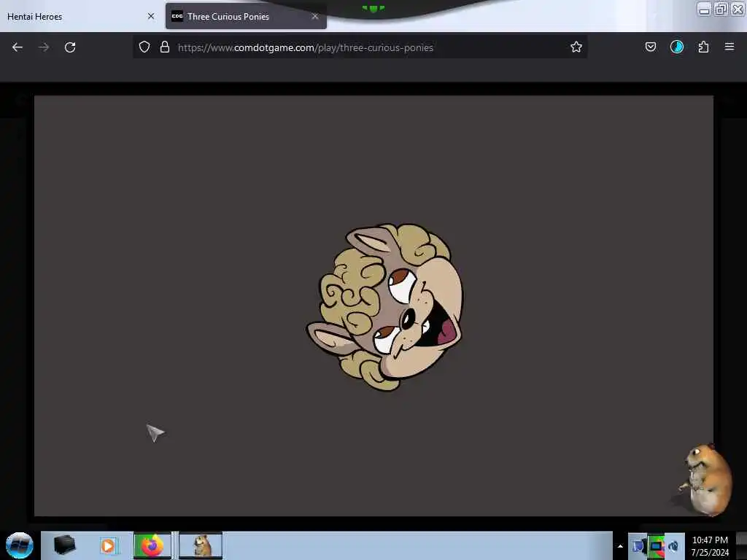This screenshot has height=560, width=747.
Task: Open tracking protection shield info
Action: 144,47
